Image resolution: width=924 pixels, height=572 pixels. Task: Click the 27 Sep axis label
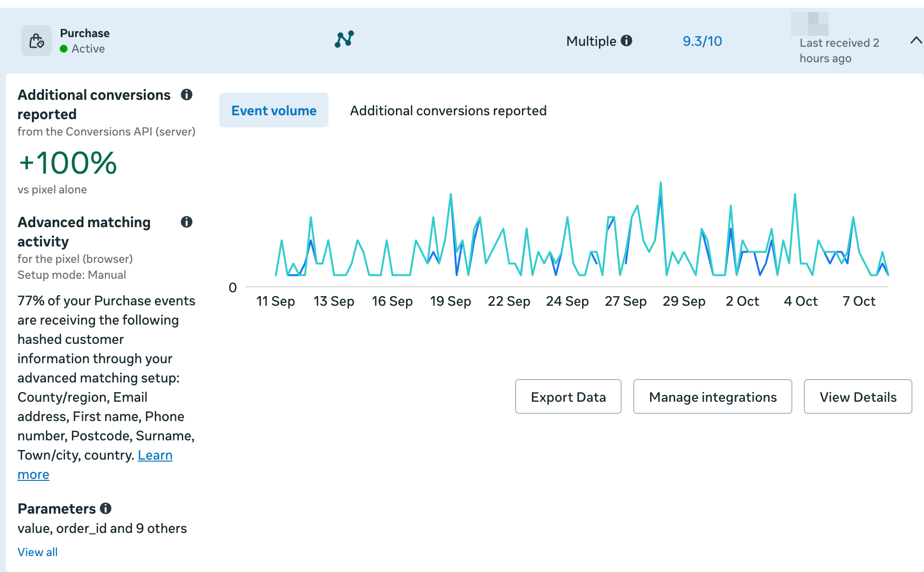[625, 301]
